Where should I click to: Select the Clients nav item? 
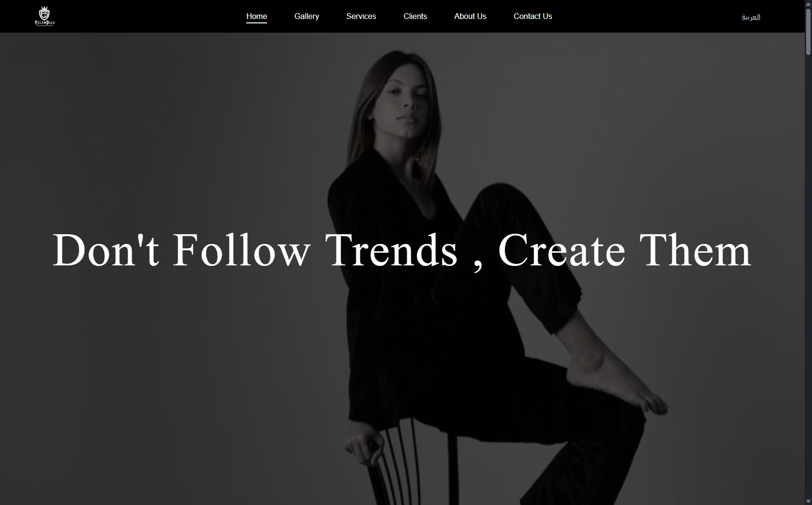(415, 16)
